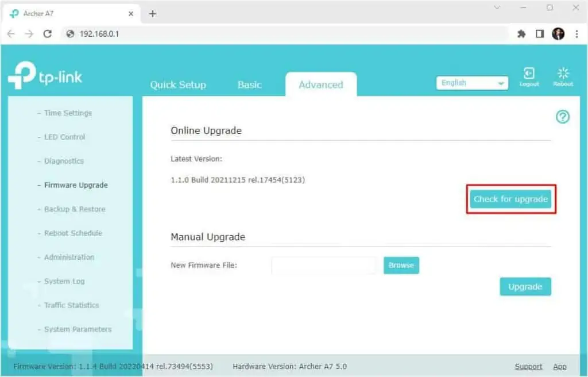Click the Logout icon
The image size is (588, 377).
[528, 75]
